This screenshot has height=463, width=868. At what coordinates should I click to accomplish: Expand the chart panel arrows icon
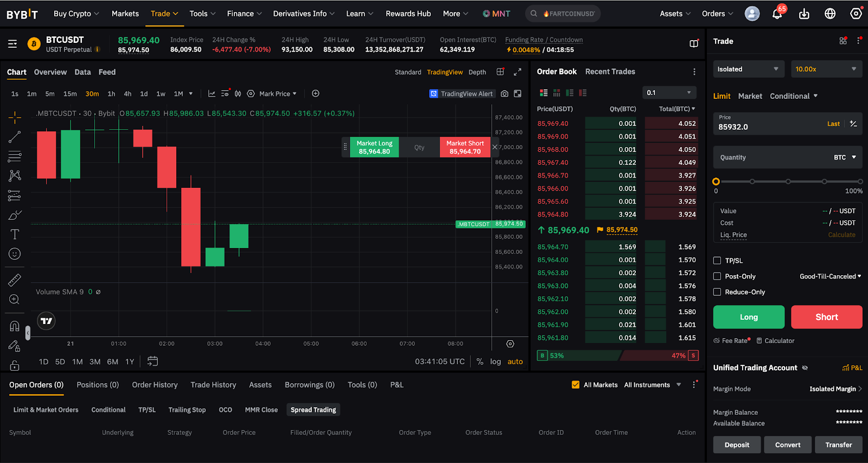pos(518,72)
